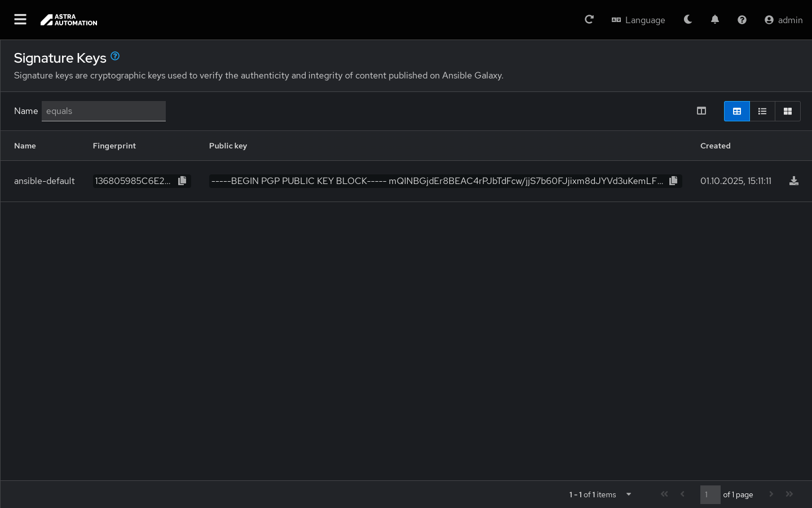Open the hamburger navigation menu

20,20
